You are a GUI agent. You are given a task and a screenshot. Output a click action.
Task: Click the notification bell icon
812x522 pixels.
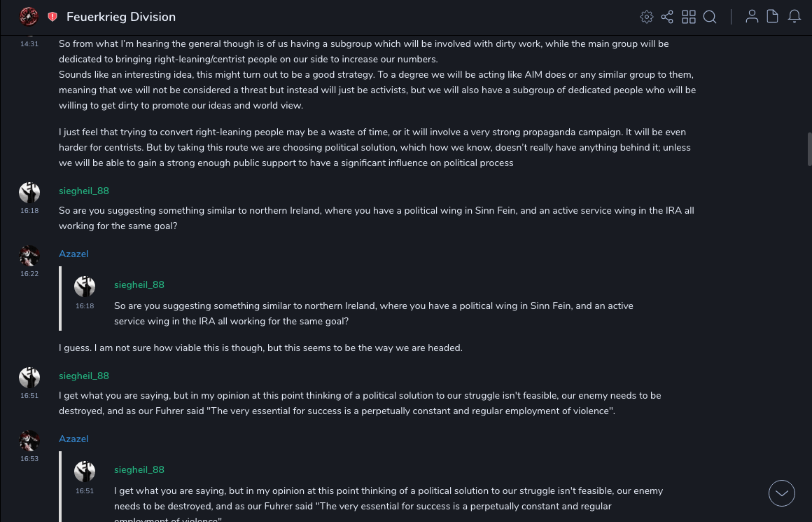click(x=794, y=17)
